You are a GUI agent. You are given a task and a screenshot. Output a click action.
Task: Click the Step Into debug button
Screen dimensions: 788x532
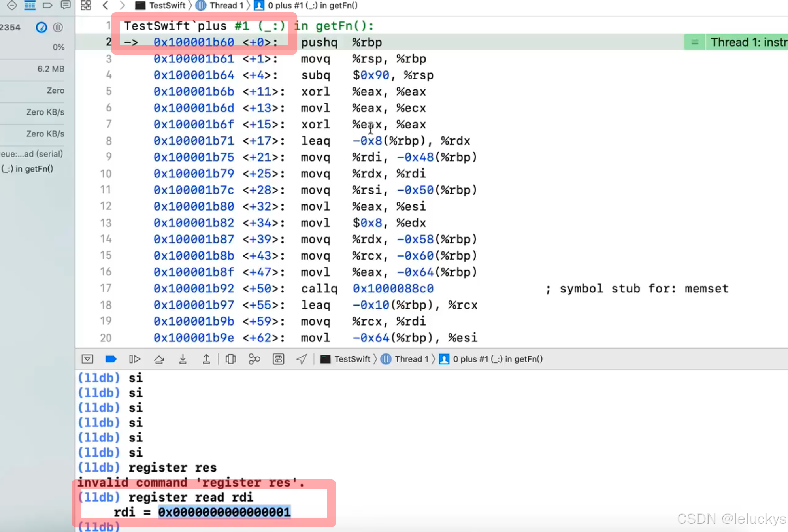(x=183, y=359)
